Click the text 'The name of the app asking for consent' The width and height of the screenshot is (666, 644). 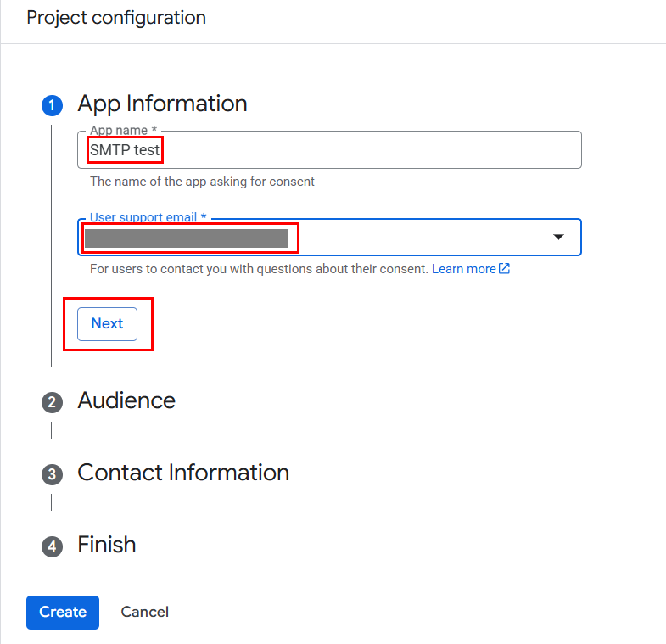click(202, 182)
